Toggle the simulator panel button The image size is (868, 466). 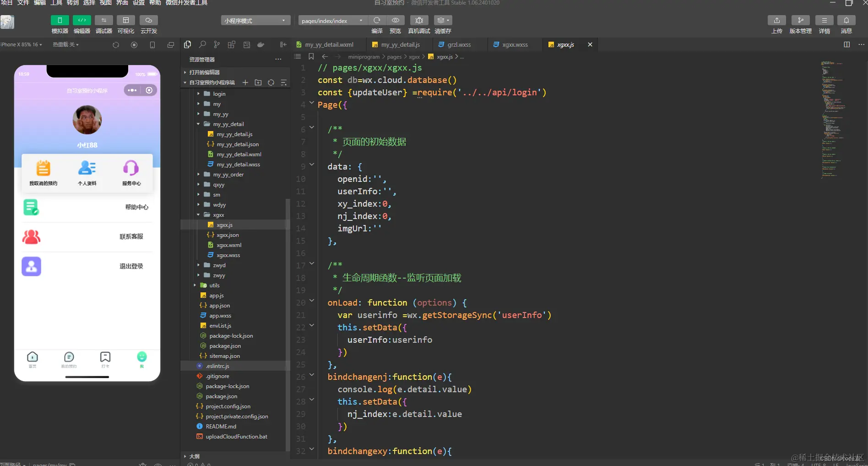[x=60, y=20]
